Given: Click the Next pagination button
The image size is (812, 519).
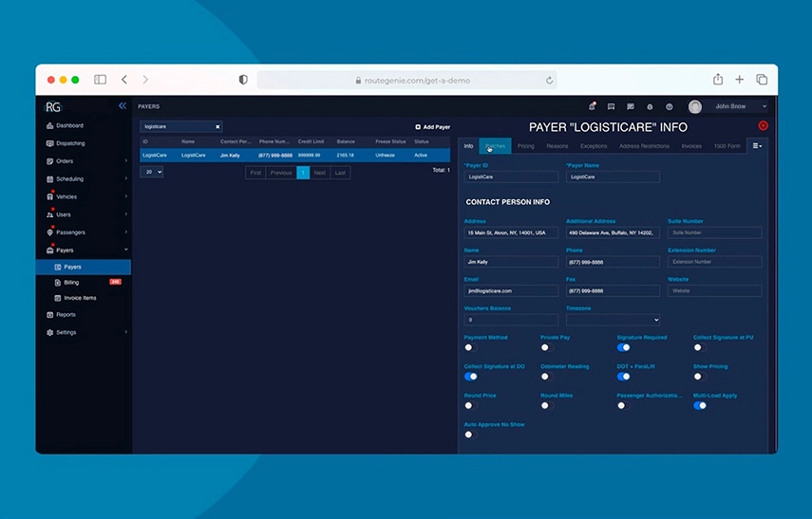Looking at the screenshot, I should (x=320, y=173).
